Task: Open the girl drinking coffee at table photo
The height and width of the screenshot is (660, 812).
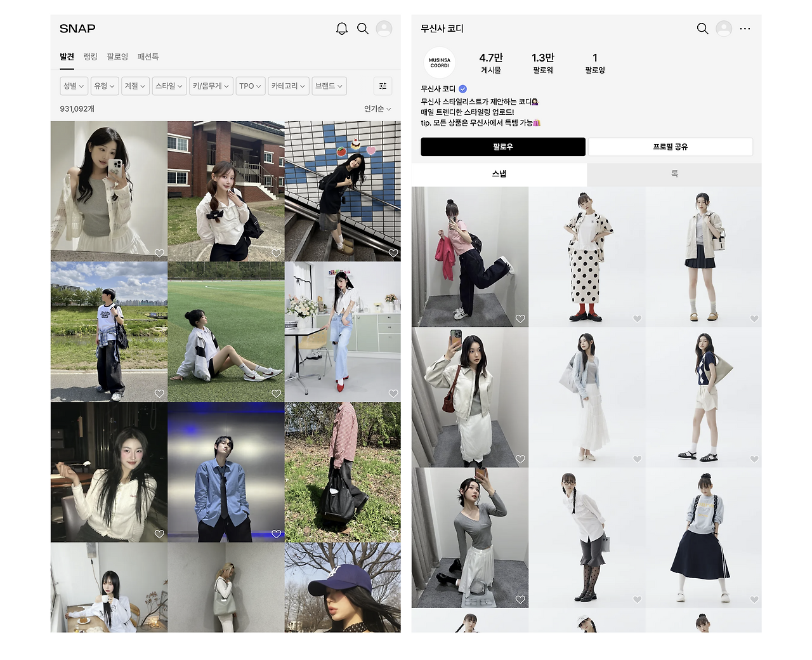Action: 109,588
